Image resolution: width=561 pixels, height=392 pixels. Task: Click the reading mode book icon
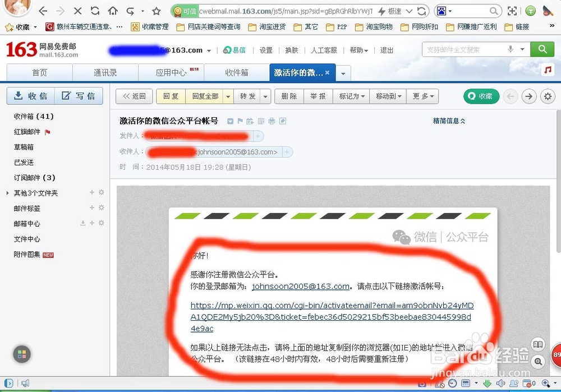pyautogui.click(x=538, y=344)
